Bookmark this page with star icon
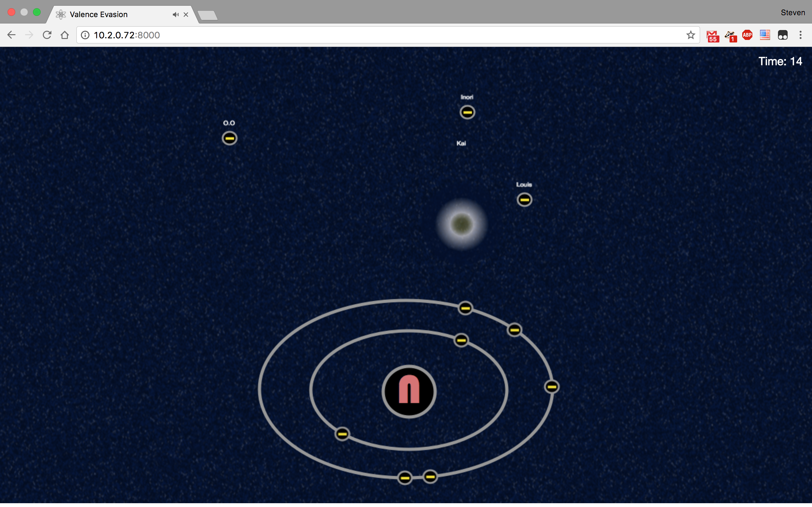812x507 pixels. (690, 35)
